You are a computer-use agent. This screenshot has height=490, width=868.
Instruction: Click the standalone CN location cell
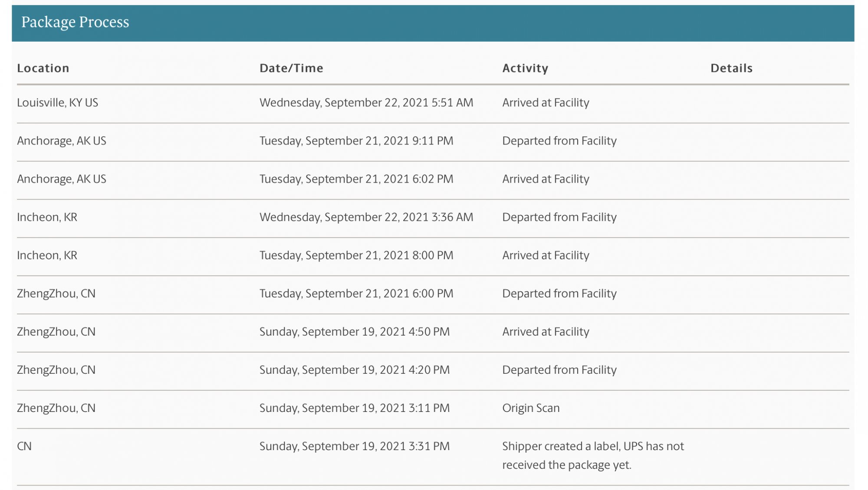click(24, 446)
